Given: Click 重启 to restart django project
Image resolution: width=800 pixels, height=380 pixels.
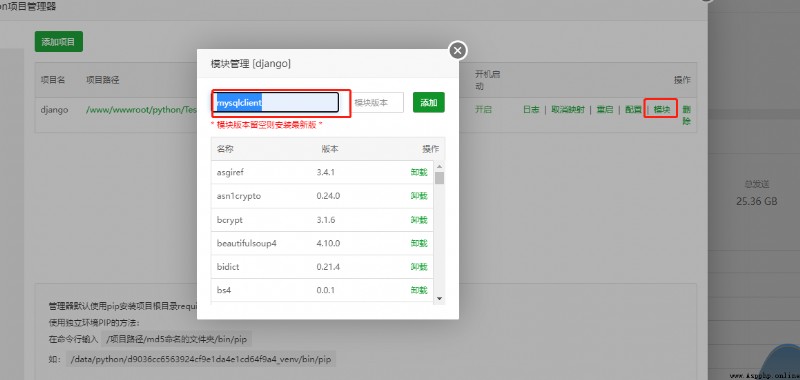Looking at the screenshot, I should (605, 110).
